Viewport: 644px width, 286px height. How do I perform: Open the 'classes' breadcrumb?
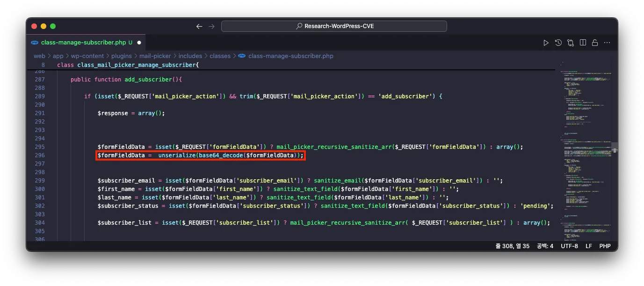(220, 56)
